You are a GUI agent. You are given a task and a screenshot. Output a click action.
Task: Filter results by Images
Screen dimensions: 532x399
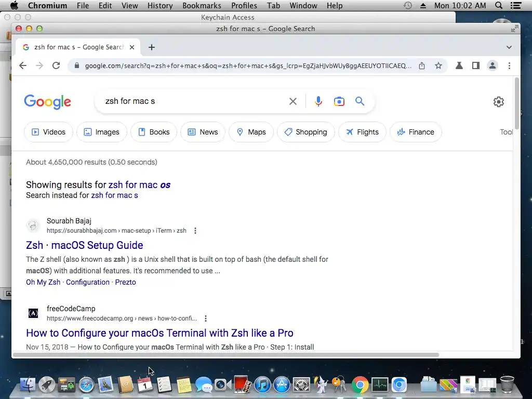pos(102,132)
